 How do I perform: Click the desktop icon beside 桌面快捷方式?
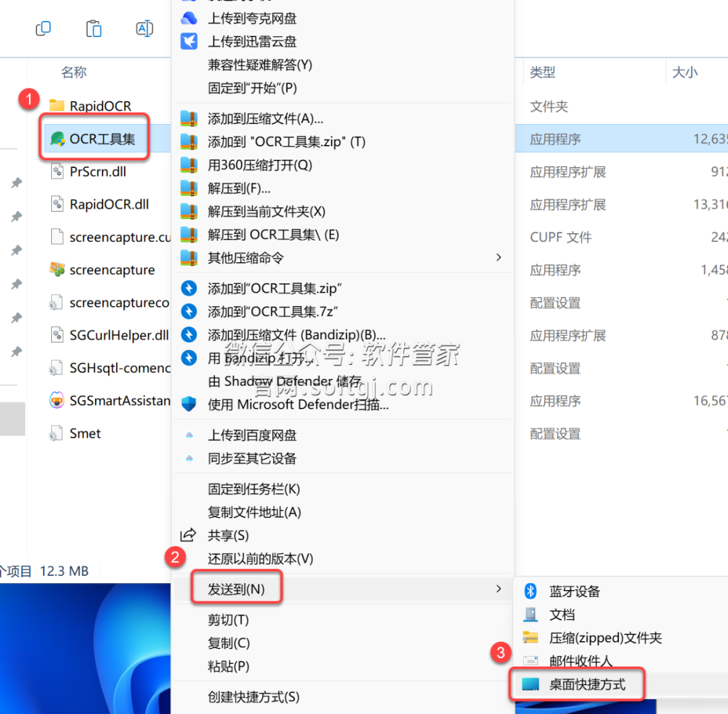(530, 684)
